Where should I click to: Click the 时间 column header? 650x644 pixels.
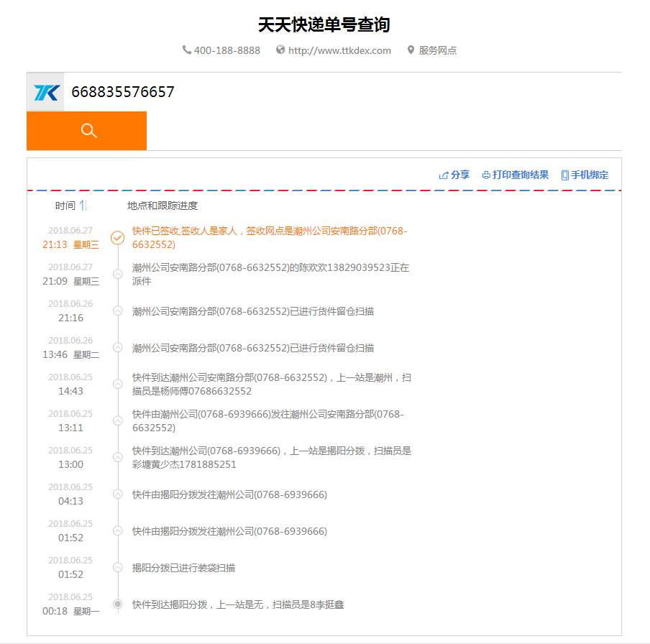pos(65,206)
